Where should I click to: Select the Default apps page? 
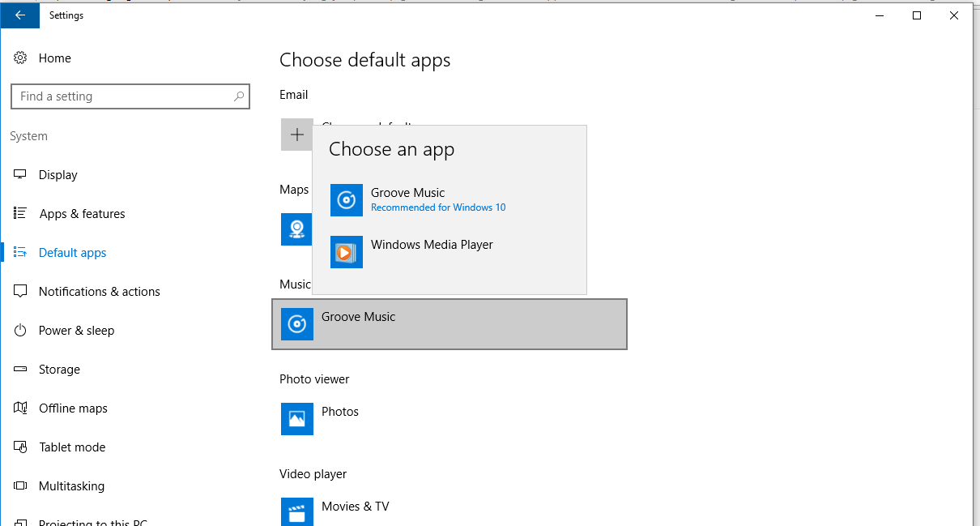pos(73,253)
